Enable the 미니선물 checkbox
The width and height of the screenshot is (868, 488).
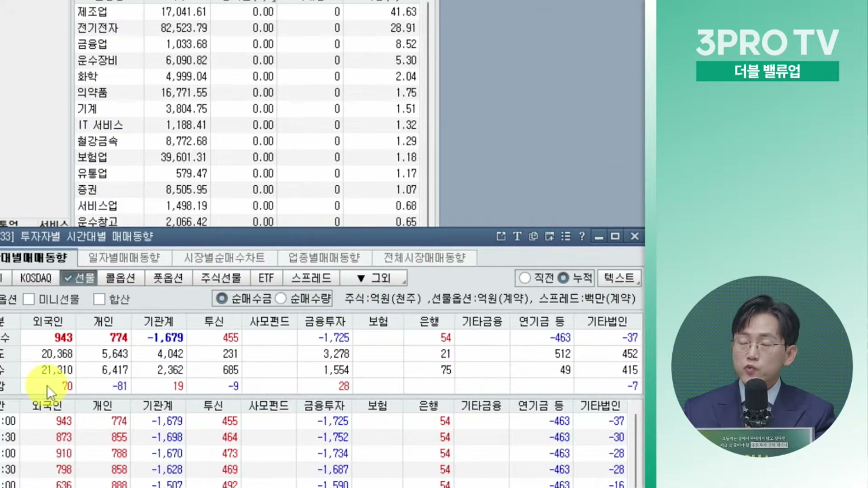(x=29, y=299)
